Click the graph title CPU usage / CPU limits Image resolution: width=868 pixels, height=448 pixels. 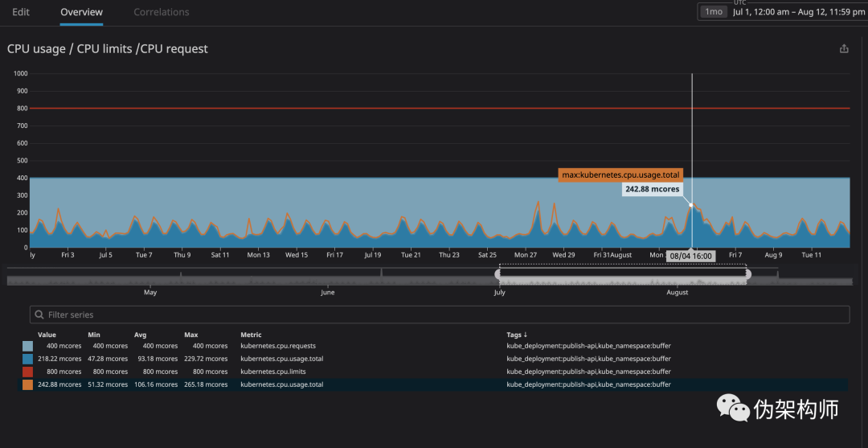coord(108,49)
